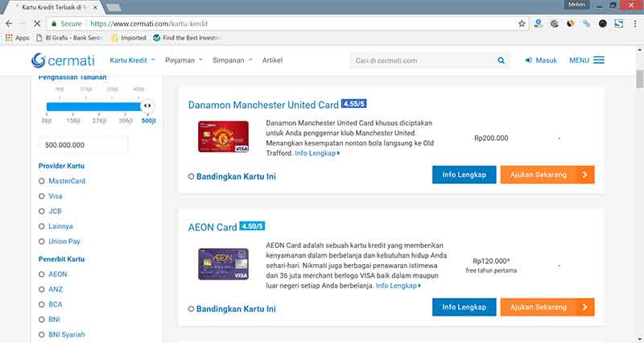
Task: Click the Danamon Manchester United card image
Action: 224,137
